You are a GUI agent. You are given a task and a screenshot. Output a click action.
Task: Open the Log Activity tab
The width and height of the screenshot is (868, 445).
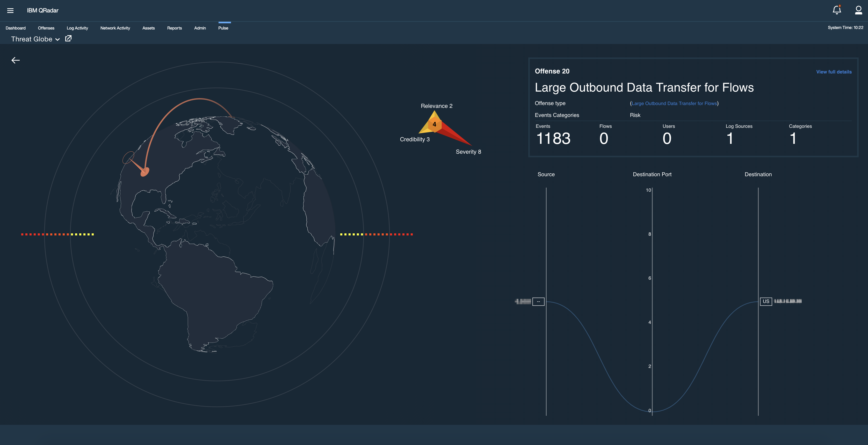tap(77, 28)
